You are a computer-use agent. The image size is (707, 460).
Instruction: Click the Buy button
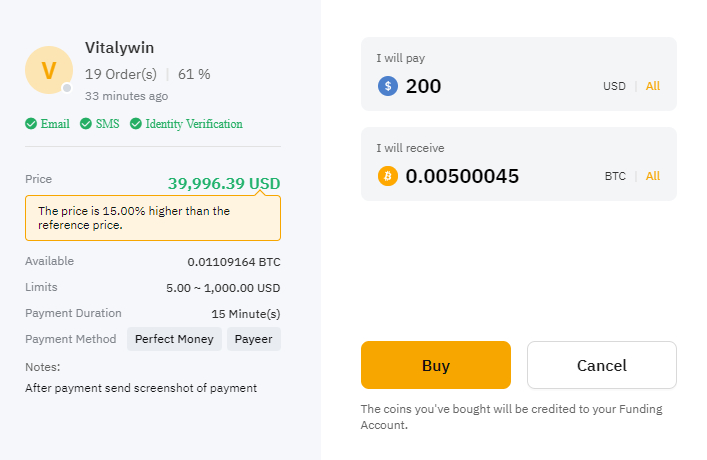tap(436, 365)
